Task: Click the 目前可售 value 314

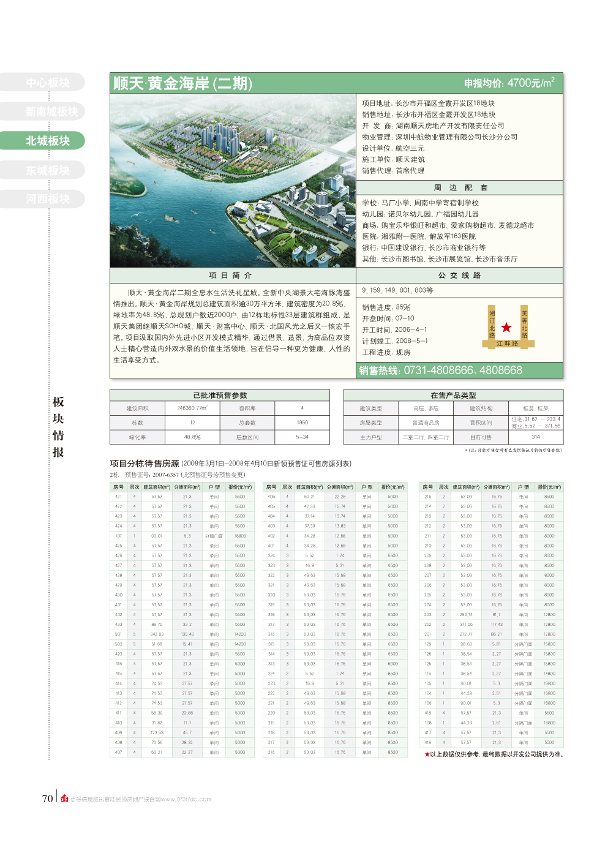Action: point(536,437)
